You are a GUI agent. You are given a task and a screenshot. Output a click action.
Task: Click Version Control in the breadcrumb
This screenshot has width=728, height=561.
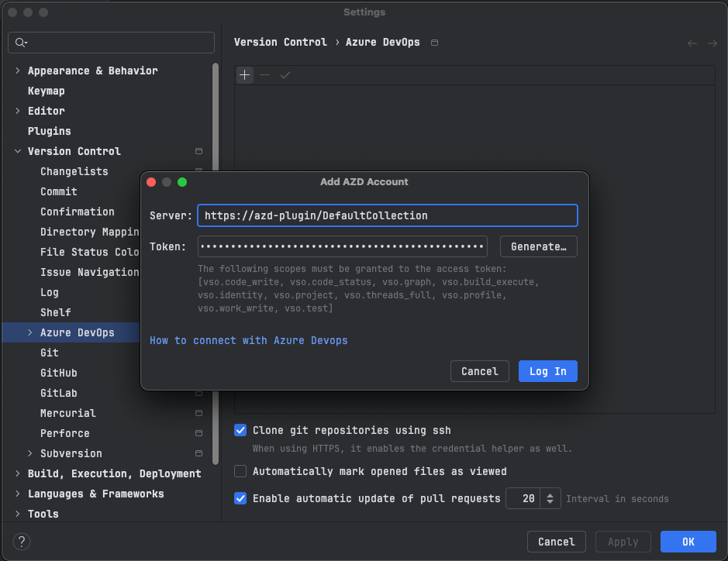click(x=281, y=42)
